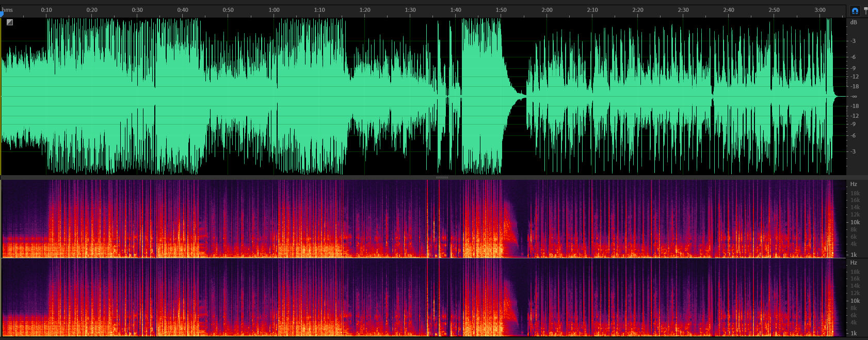
Task: Click the 10k mark on lower frequency ruler
Action: [855, 301]
